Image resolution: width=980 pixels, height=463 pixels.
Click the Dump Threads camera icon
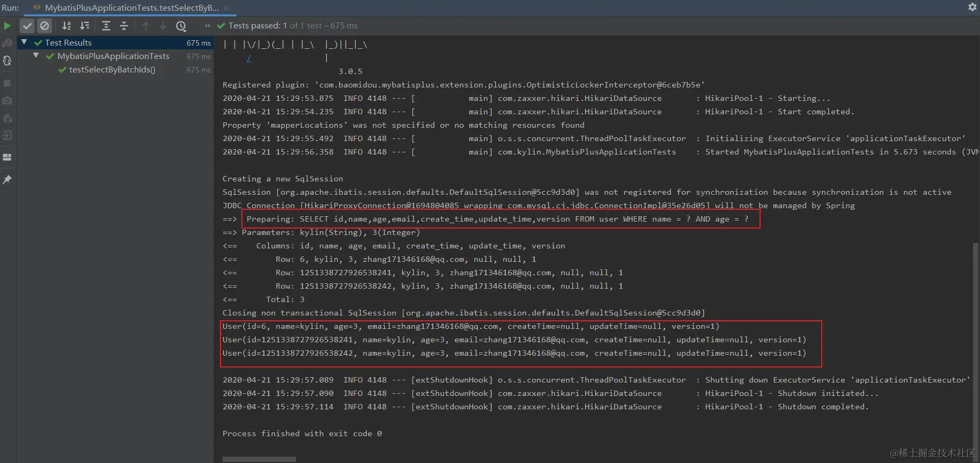coord(7,100)
